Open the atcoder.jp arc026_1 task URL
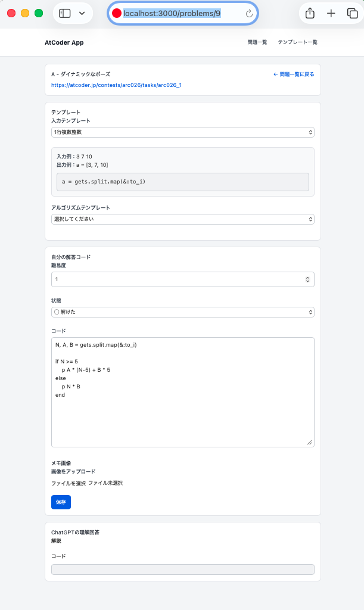Image resolution: width=364 pixels, height=610 pixels. click(116, 85)
